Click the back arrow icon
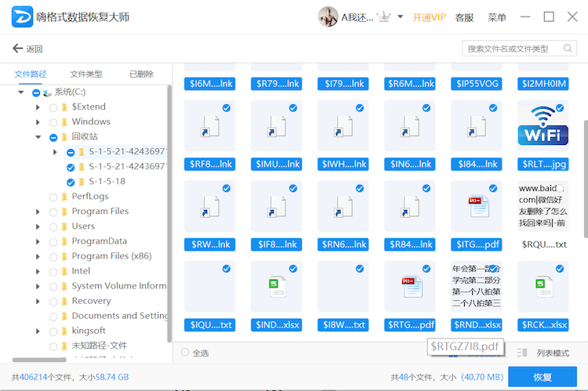Screen dimensions: 588x391 (x=17, y=49)
